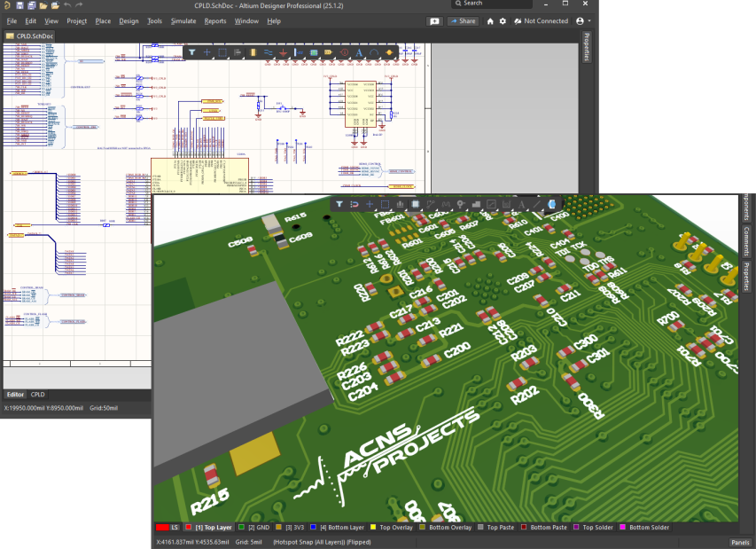Click the home icon in the title area
This screenshot has width=756, height=549.
(490, 20)
